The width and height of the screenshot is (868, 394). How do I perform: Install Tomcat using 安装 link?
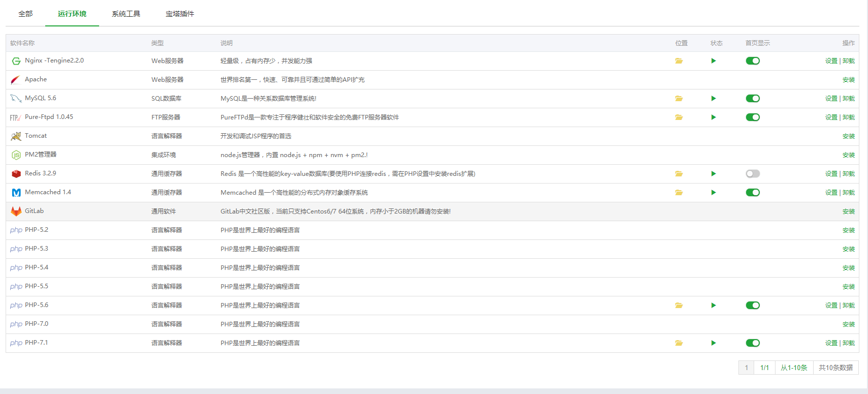point(849,136)
